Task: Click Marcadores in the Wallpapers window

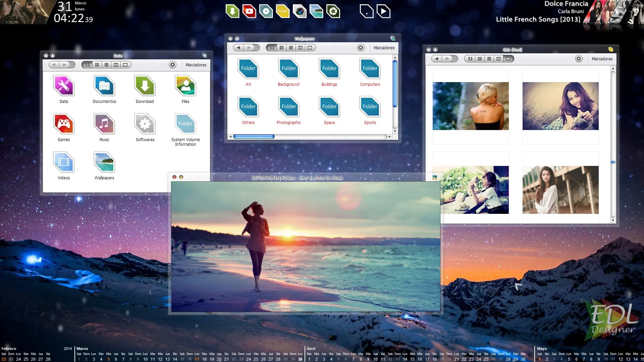Action: 384,48
